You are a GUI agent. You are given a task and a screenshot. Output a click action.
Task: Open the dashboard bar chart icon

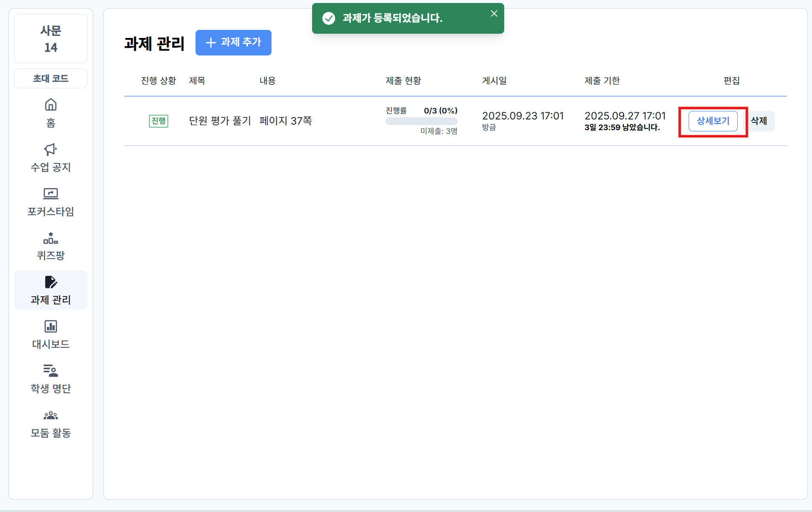[51, 326]
